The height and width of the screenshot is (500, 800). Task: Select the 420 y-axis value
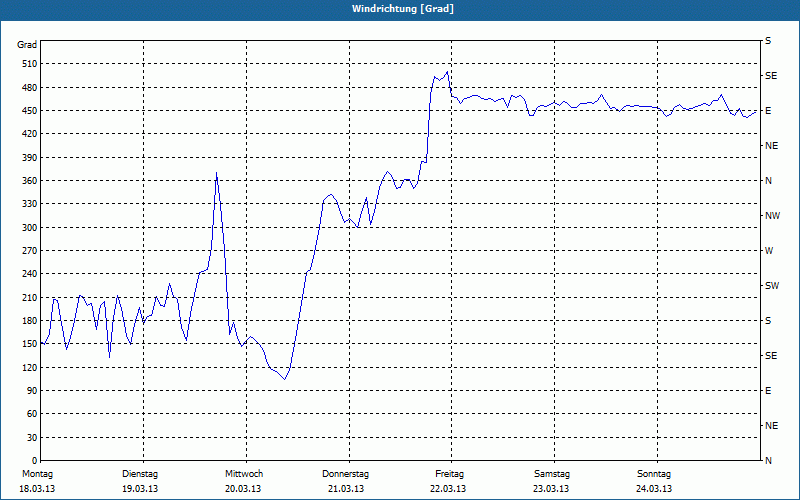pyautogui.click(x=30, y=134)
